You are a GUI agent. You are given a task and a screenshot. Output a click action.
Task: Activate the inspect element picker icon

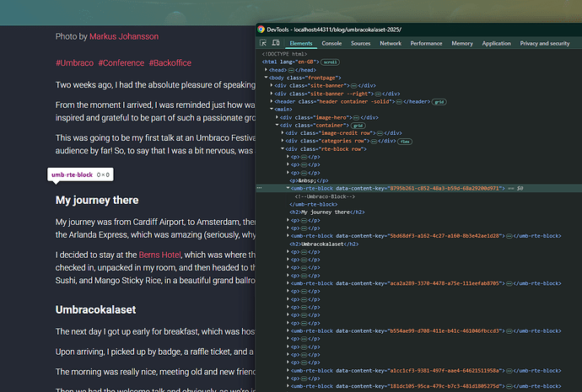(x=263, y=43)
